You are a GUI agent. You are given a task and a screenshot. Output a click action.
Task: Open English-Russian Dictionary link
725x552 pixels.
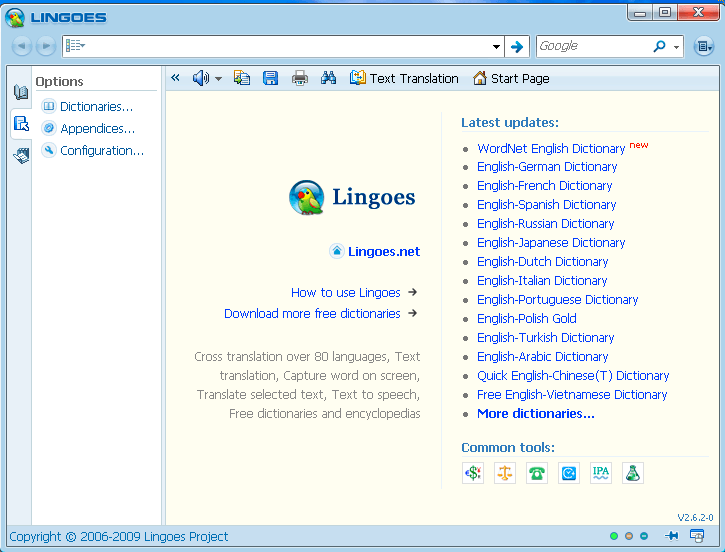pyautogui.click(x=546, y=224)
